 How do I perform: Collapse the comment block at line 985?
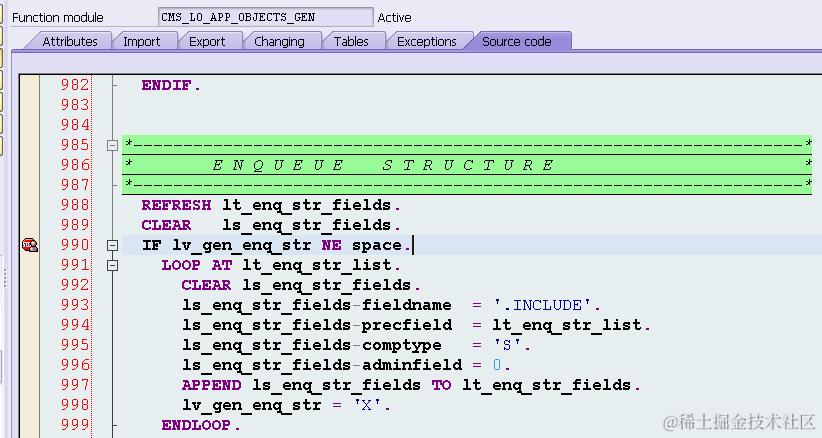tap(112, 145)
